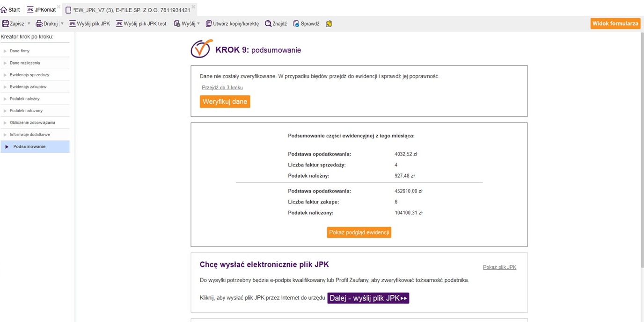This screenshot has height=322, width=644.
Task: Open the Zapisz dropdown arrow
Action: point(29,24)
